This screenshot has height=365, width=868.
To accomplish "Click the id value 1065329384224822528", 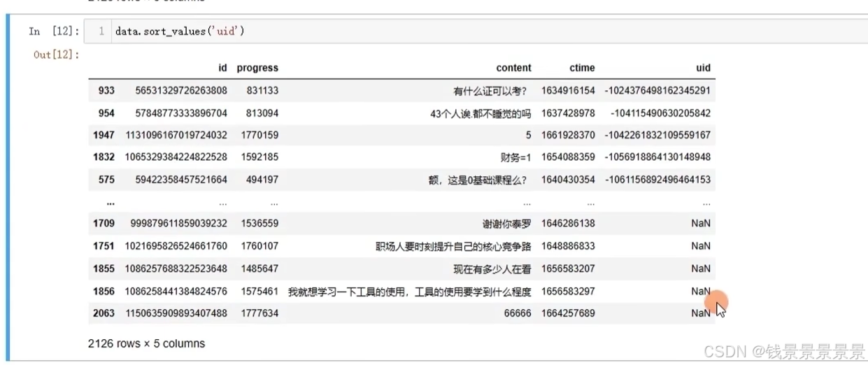I will (x=176, y=157).
